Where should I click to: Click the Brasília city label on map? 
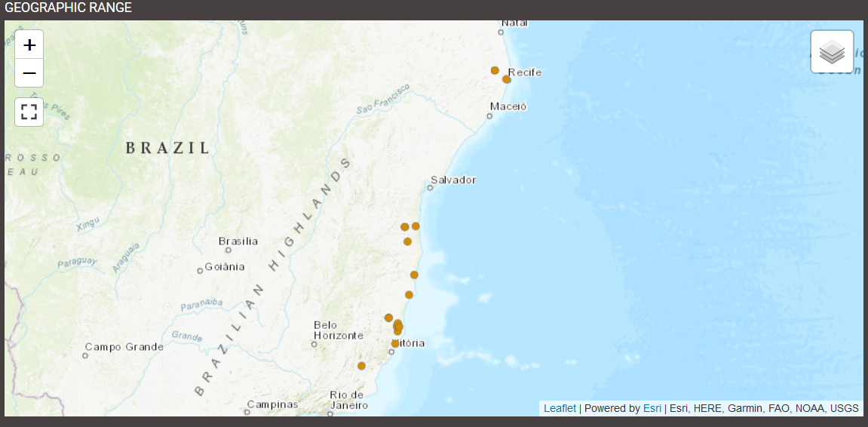[238, 241]
